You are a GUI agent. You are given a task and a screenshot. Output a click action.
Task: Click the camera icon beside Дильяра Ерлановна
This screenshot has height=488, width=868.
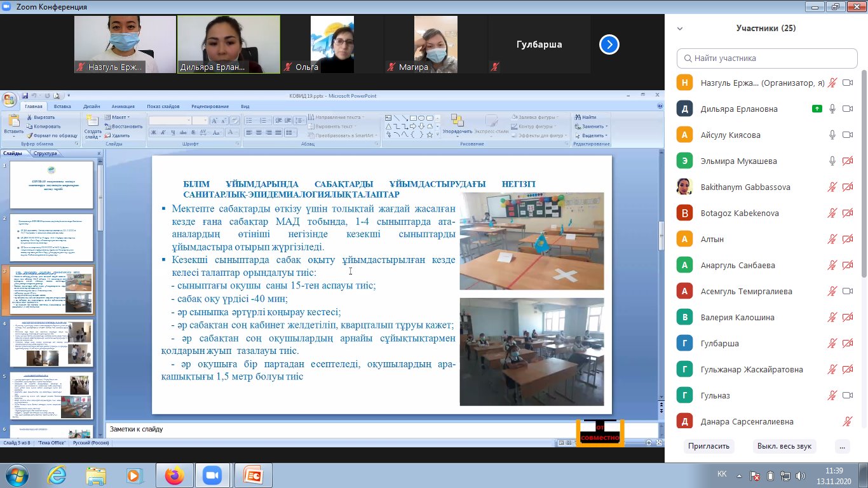coord(847,109)
